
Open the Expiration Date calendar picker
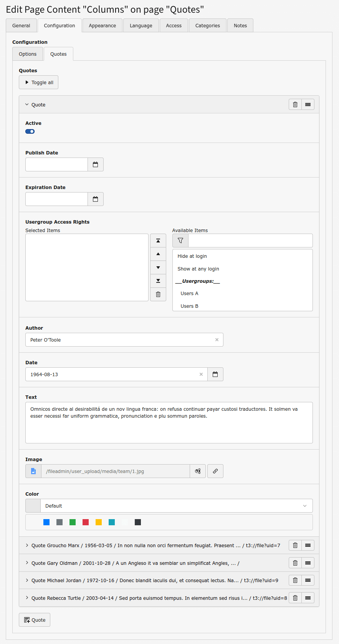(x=96, y=199)
